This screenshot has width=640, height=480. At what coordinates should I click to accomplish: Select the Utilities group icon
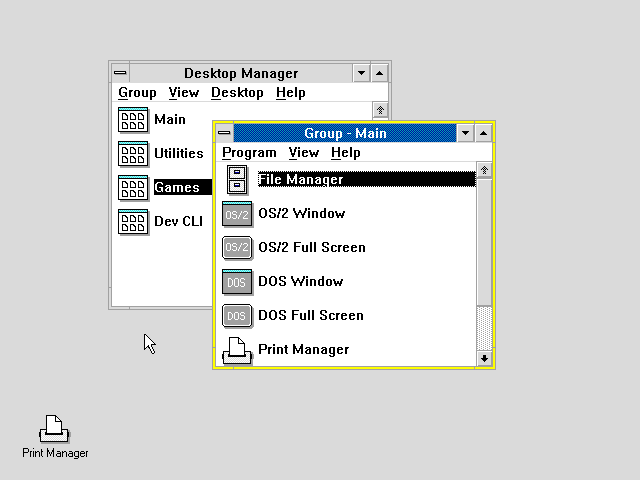[x=133, y=154]
